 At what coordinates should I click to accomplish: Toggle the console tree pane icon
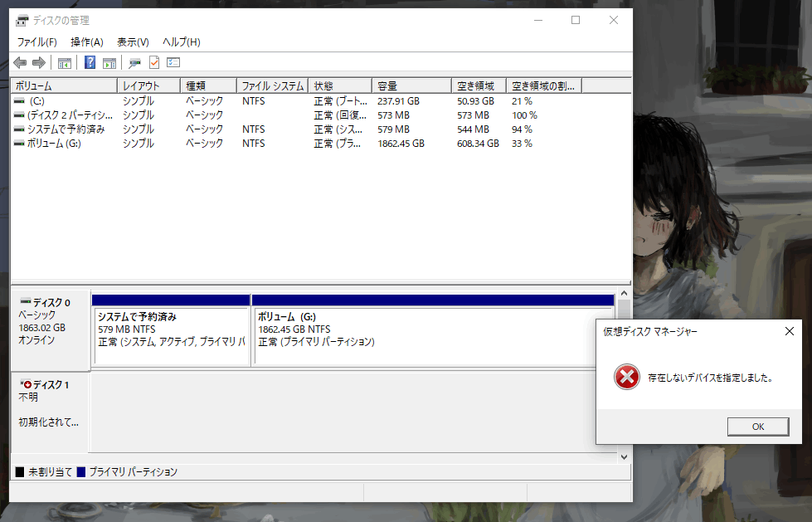point(64,62)
